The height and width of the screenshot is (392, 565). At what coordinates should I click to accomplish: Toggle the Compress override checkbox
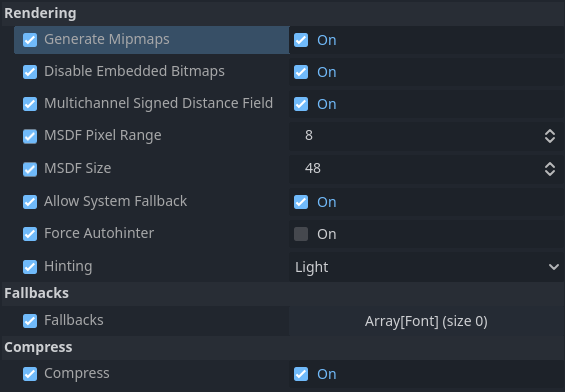click(30, 374)
